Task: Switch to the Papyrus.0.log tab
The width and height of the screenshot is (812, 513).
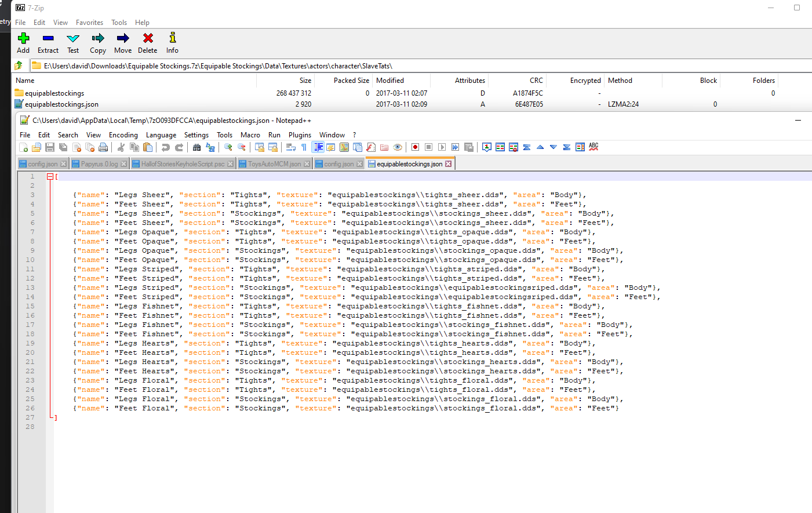Action: point(99,164)
